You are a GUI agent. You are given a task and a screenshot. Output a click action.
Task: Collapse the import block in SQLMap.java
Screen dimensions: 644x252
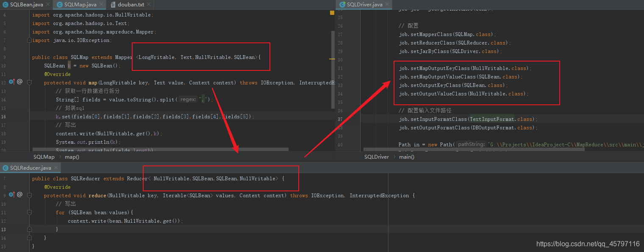(x=29, y=40)
